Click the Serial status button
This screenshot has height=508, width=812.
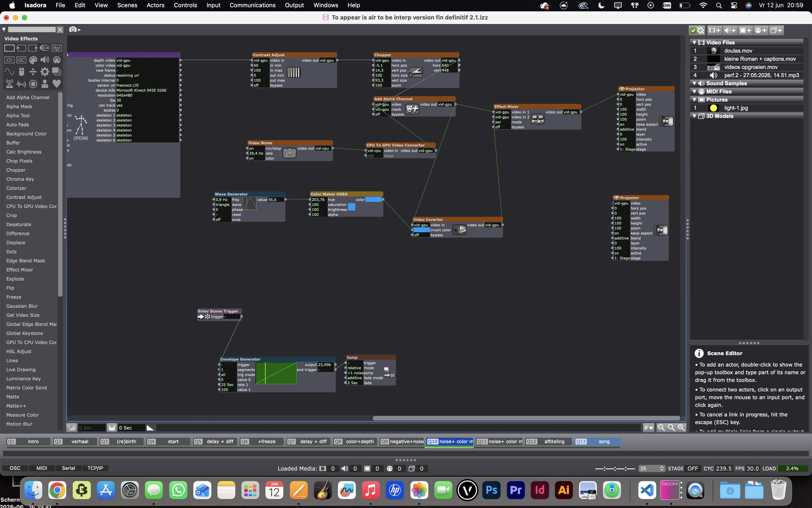point(68,468)
